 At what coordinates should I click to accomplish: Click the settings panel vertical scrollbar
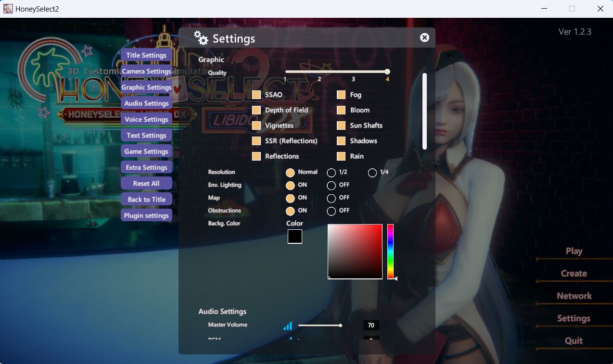click(424, 111)
